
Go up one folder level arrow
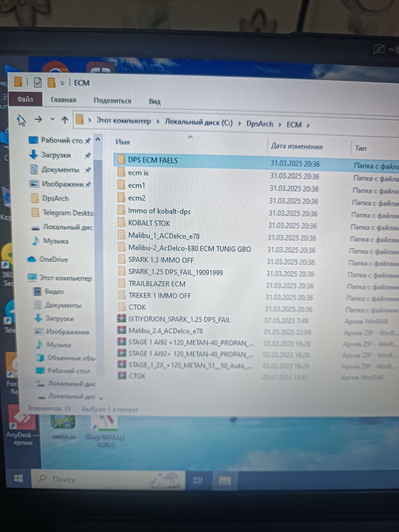point(65,120)
